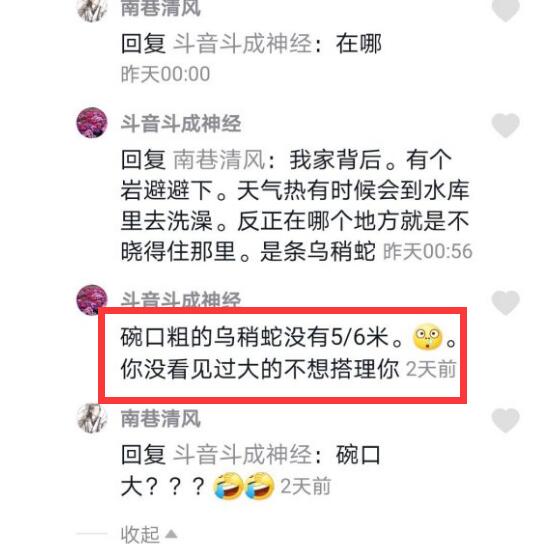Screen dimensions: 535x544
Task: Open username 南巷清风 above 碗口大 reply
Action: 161,419
